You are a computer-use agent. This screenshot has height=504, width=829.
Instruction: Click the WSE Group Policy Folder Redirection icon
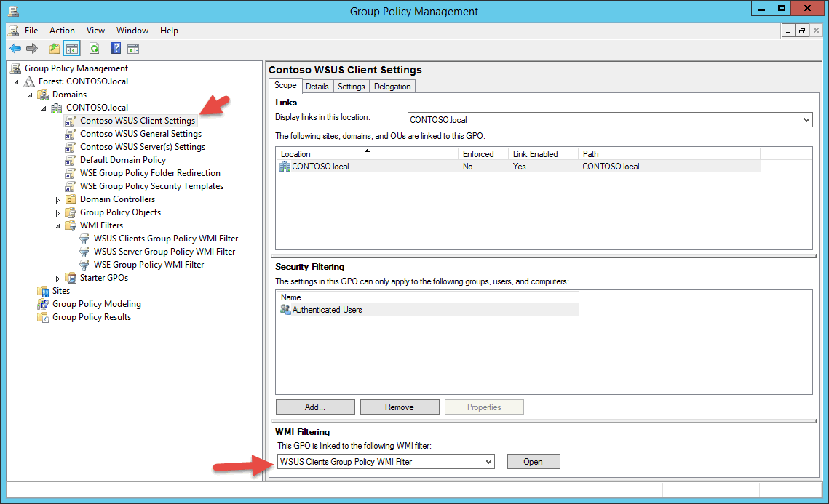click(71, 173)
